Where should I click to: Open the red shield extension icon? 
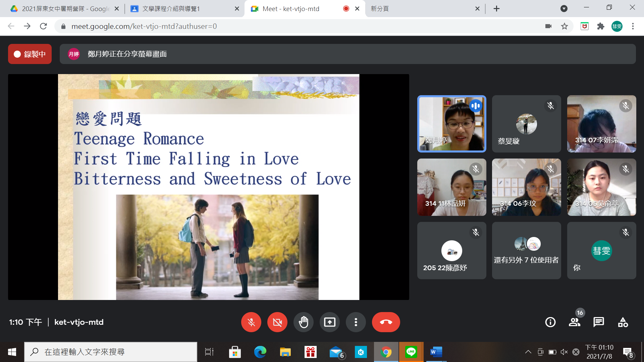click(585, 26)
